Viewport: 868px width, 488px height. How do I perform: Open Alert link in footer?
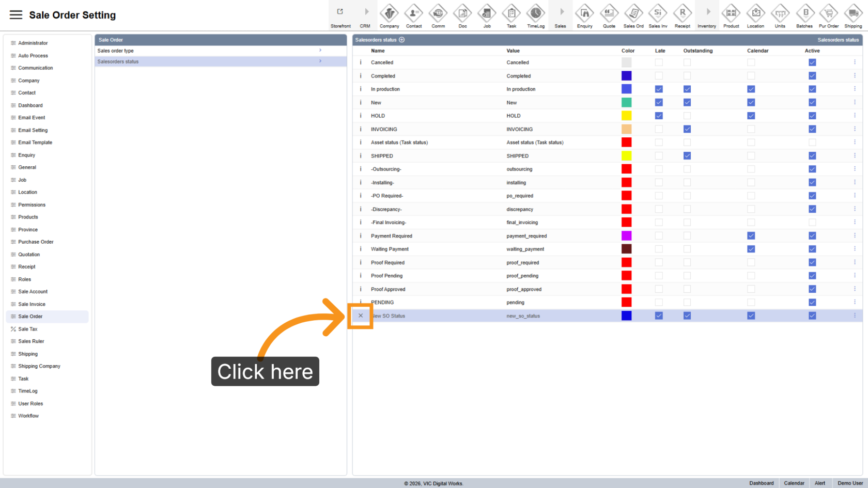click(x=820, y=483)
